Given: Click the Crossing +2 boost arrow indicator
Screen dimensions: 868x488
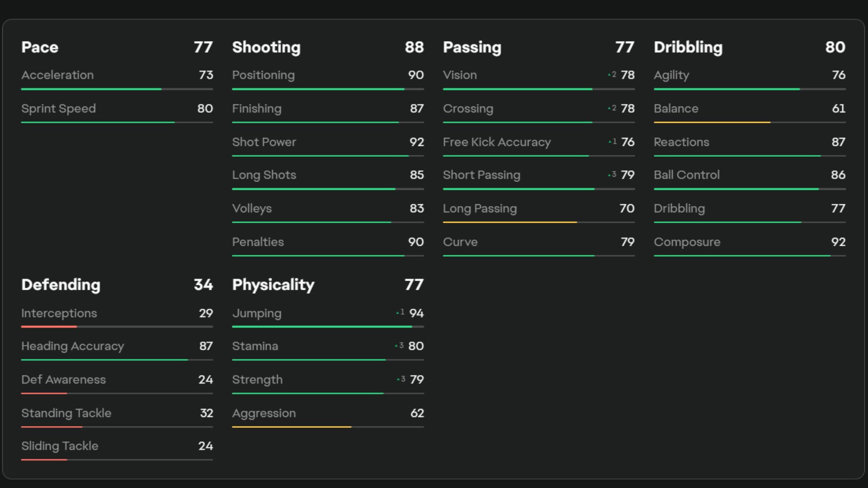Looking at the screenshot, I should click(x=612, y=108).
